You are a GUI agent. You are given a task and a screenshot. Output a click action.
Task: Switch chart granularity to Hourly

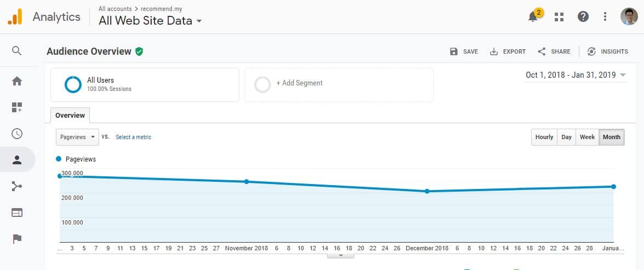click(544, 137)
